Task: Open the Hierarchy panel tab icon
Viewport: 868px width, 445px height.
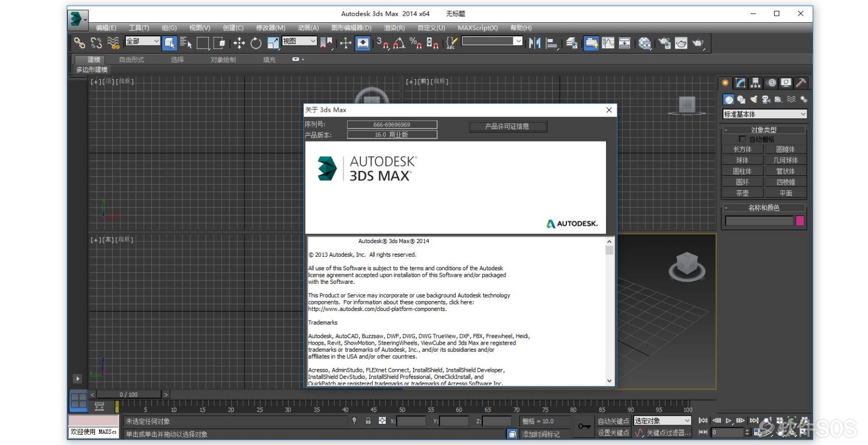Action: click(x=756, y=83)
